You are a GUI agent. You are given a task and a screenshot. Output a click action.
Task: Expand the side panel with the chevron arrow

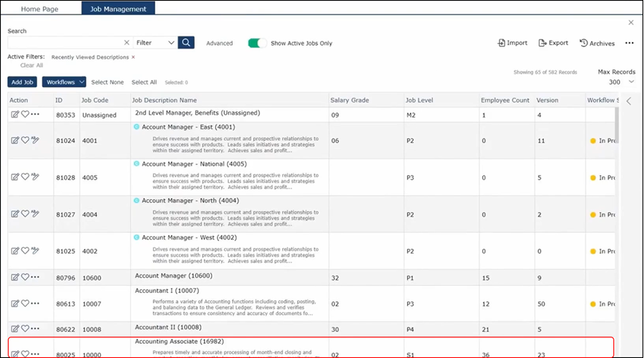(x=629, y=101)
